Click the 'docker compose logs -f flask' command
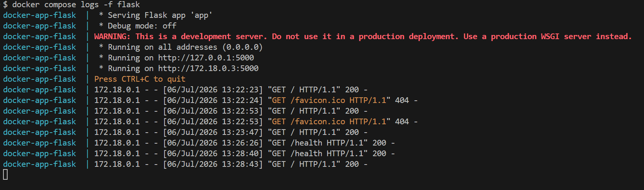This screenshot has height=190, width=644. (76, 5)
